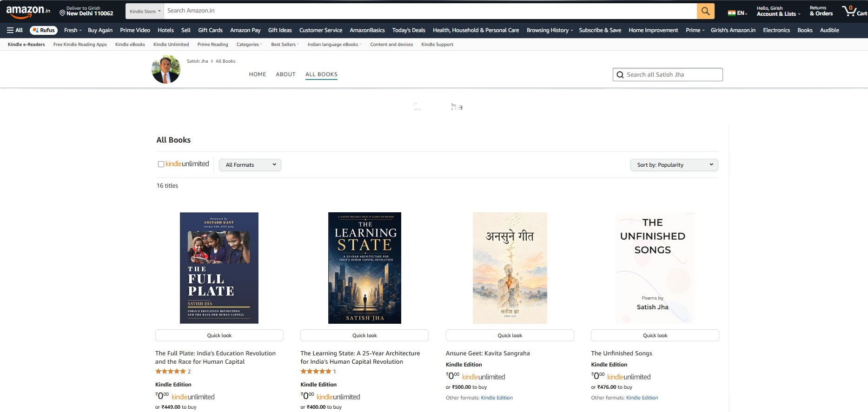The image size is (868, 412).
Task: Open the All hamburger menu
Action: point(15,30)
